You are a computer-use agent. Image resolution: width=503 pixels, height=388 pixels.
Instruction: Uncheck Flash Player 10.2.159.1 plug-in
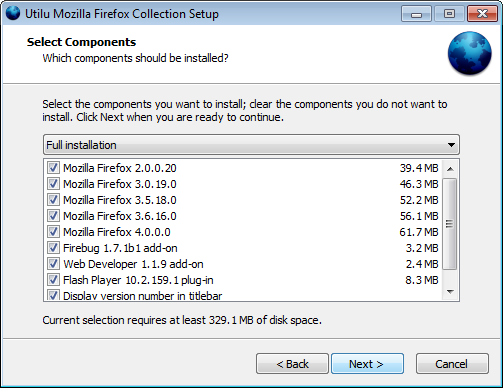[x=53, y=280]
